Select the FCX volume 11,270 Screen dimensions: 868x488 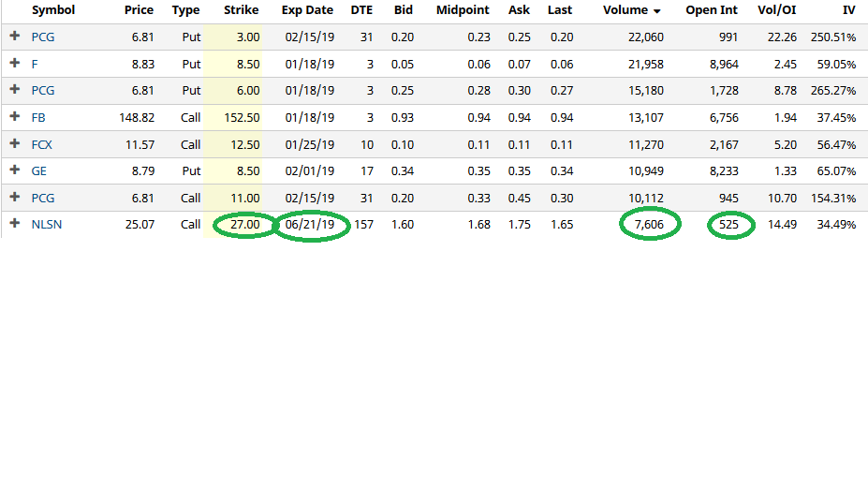tap(646, 144)
